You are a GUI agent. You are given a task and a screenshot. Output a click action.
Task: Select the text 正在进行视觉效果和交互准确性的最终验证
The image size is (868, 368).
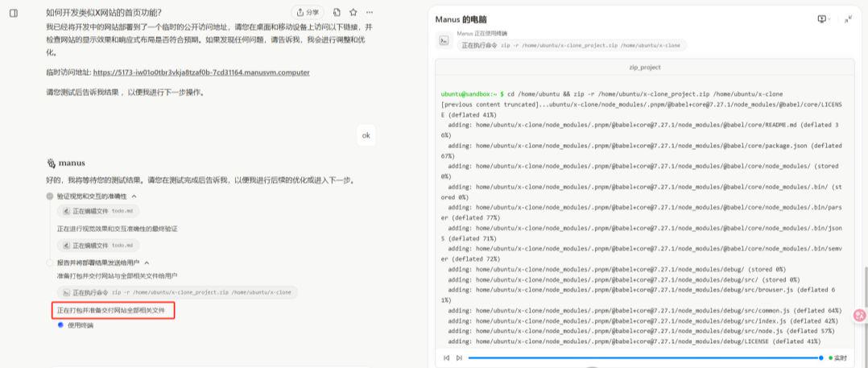117,229
